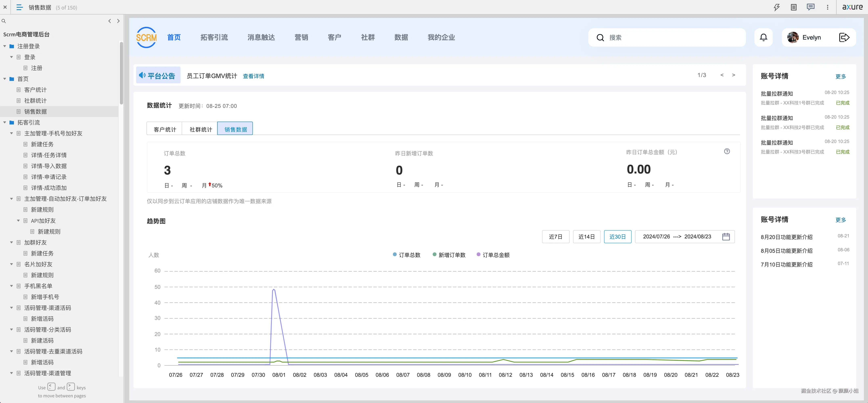Click the lightning bolt icon in the top bar
This screenshot has width=868, height=403.
pyautogui.click(x=777, y=7)
